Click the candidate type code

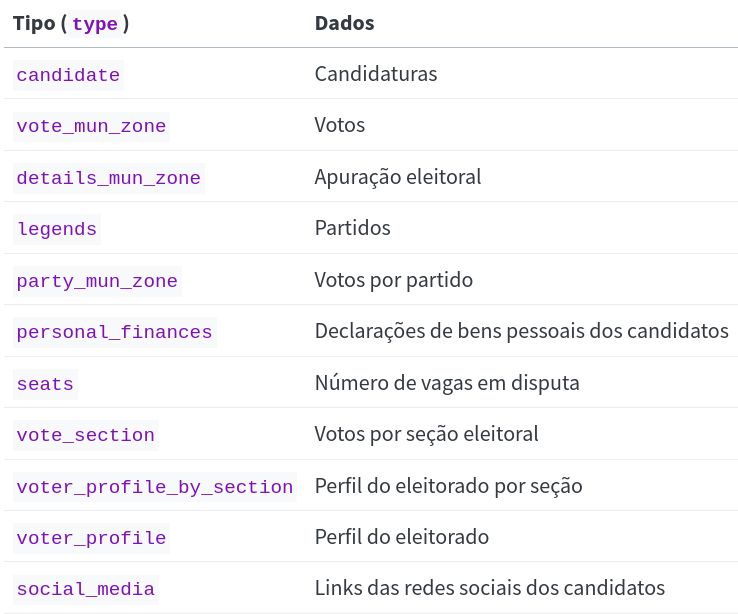point(68,75)
